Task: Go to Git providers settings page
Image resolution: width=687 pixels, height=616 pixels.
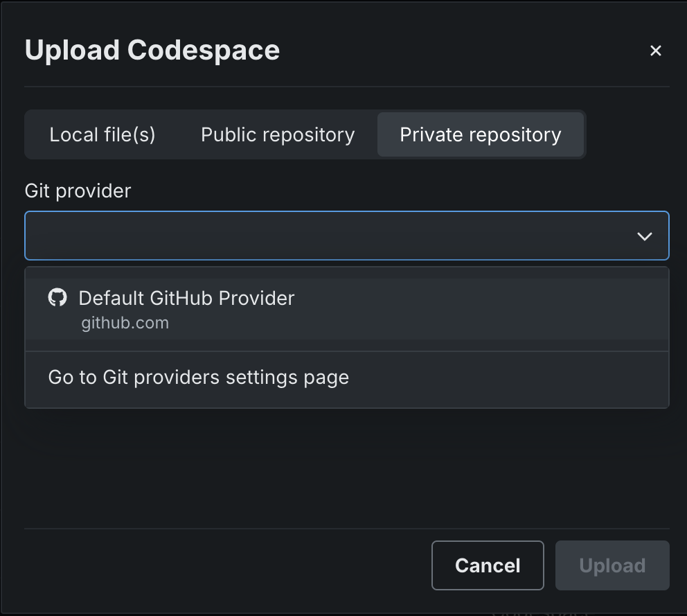Action: [x=199, y=378]
